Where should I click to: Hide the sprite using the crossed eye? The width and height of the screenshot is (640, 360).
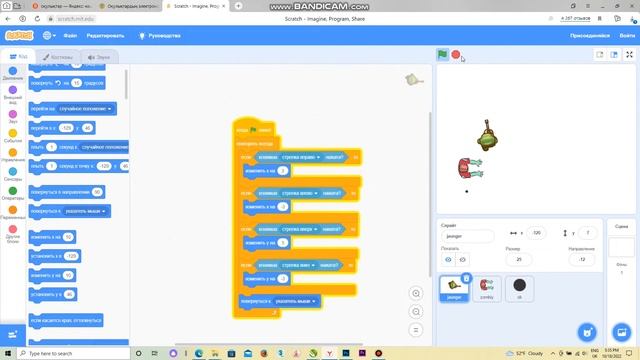pyautogui.click(x=462, y=260)
